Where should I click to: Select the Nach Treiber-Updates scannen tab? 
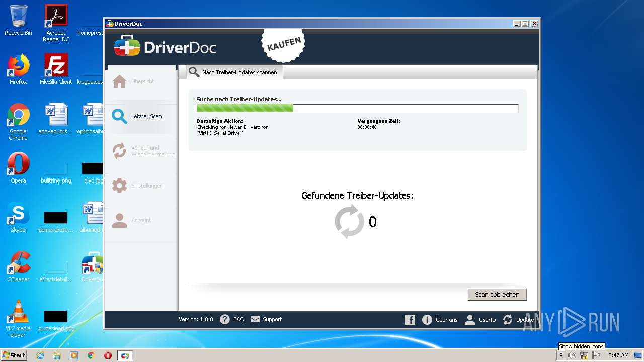click(x=234, y=72)
